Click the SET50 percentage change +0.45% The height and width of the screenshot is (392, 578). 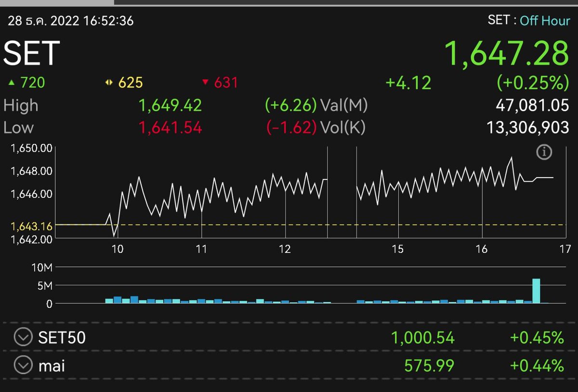point(536,338)
